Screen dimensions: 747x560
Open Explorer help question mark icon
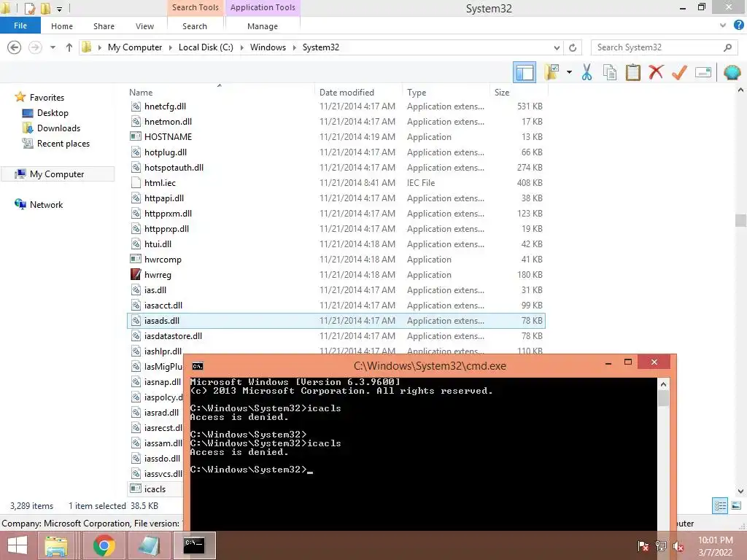point(738,26)
